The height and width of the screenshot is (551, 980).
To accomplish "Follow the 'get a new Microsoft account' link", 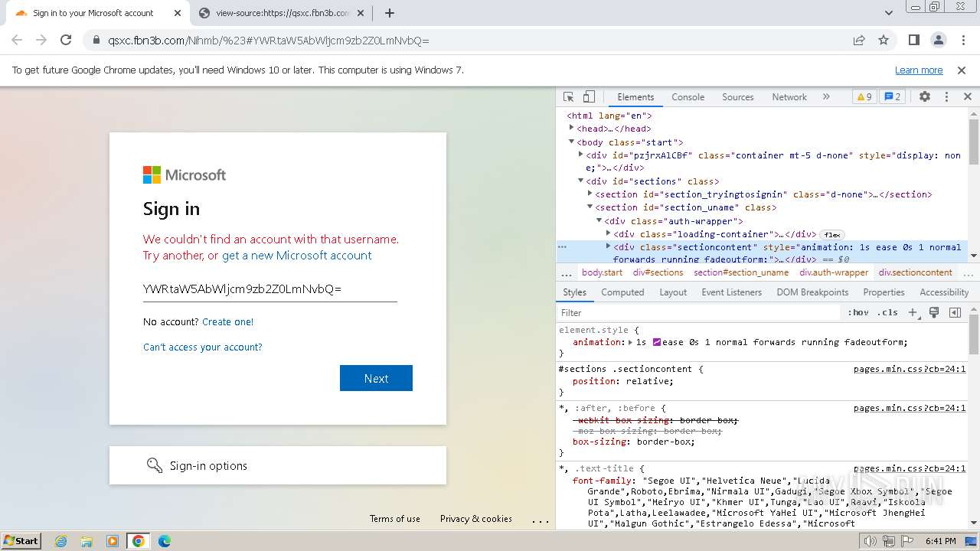I will (x=297, y=256).
